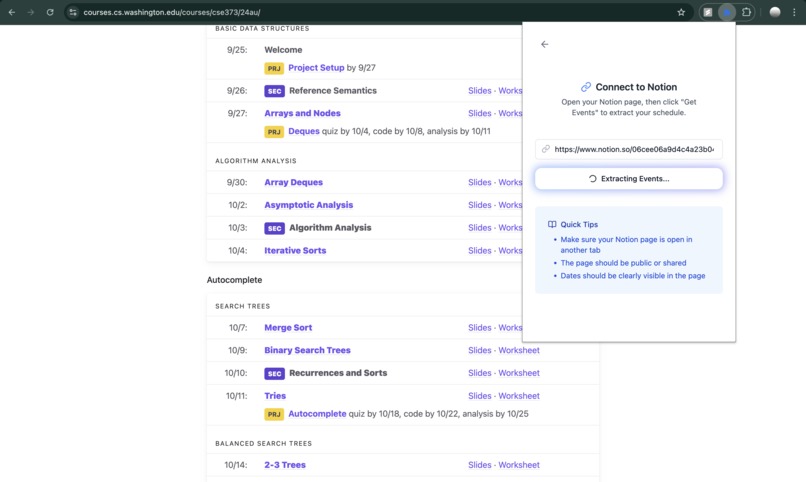Go back using popup's left arrow
The image size is (806, 482).
[x=544, y=44]
